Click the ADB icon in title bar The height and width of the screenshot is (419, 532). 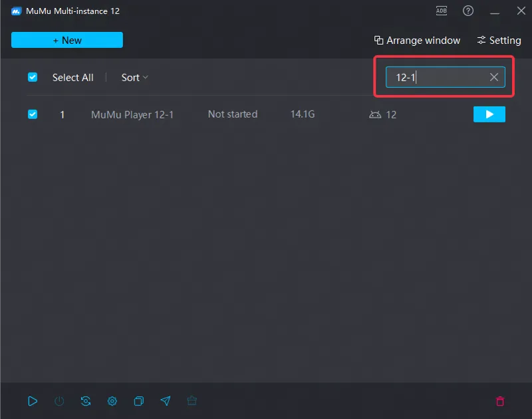441,11
